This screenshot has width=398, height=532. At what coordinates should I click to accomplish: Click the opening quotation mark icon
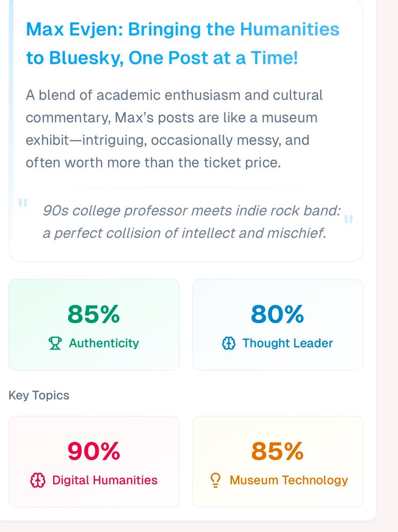tap(22, 203)
